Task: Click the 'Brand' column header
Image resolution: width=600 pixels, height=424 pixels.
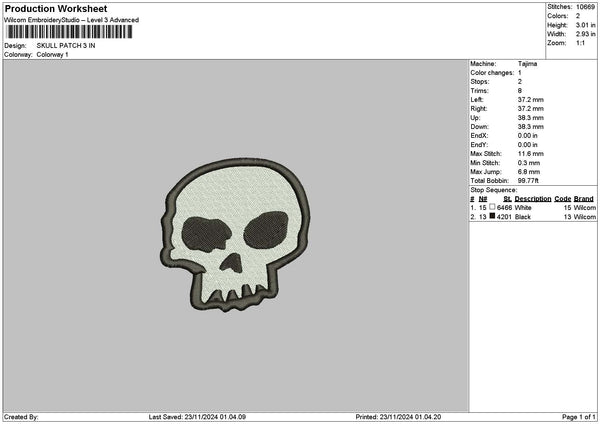Action: pyautogui.click(x=584, y=199)
